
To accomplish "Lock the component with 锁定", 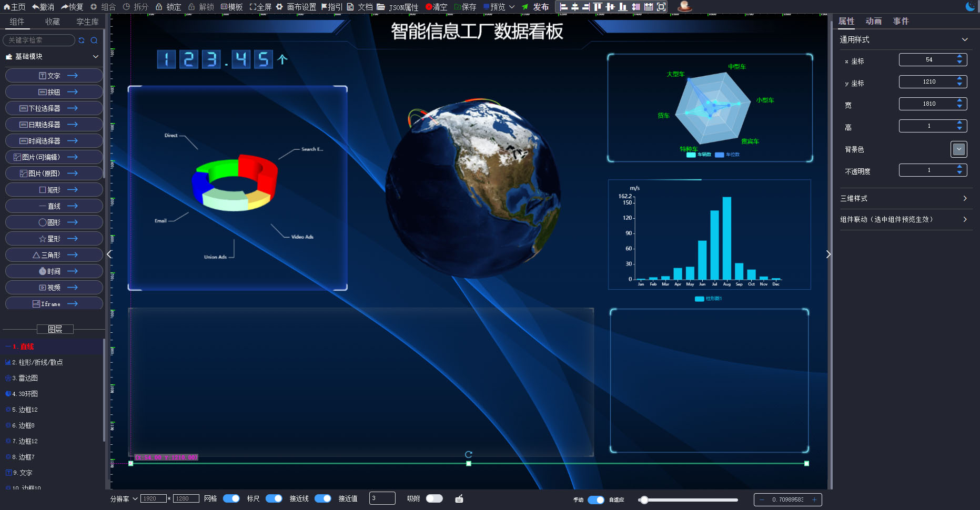I will (168, 7).
